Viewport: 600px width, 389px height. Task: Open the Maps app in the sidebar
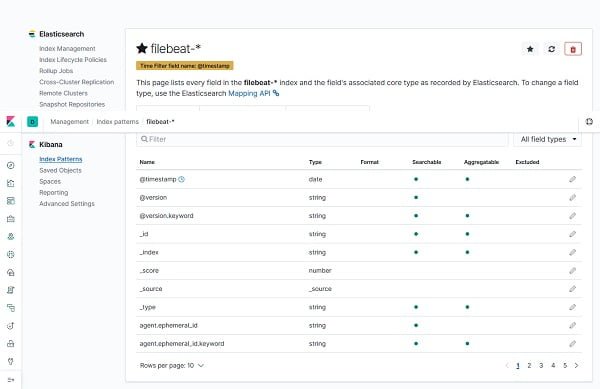11,236
